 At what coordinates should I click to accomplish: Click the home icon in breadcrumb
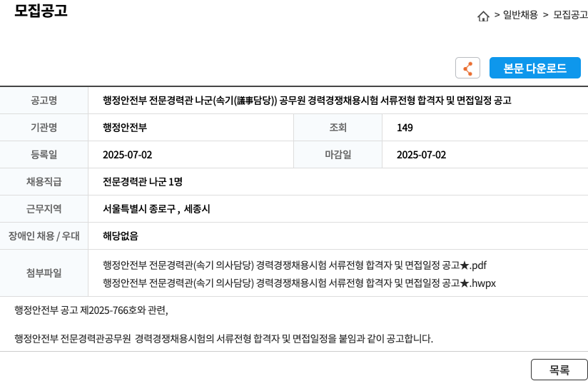[483, 16]
